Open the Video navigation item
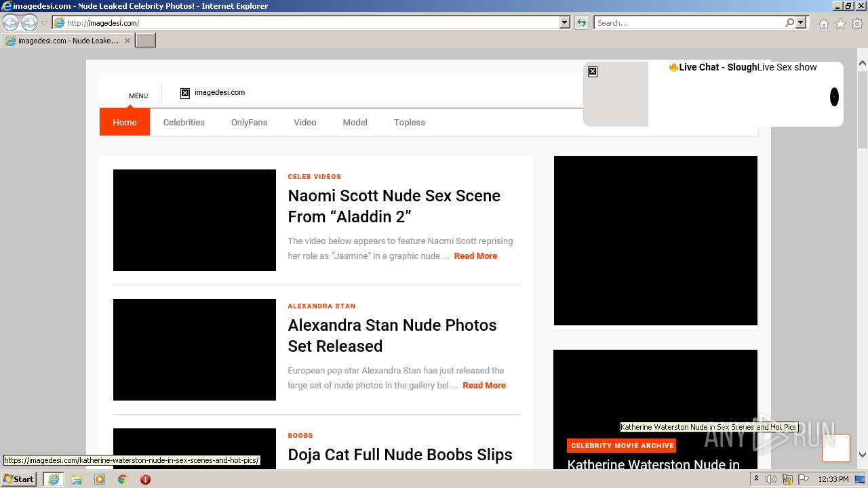 [304, 122]
